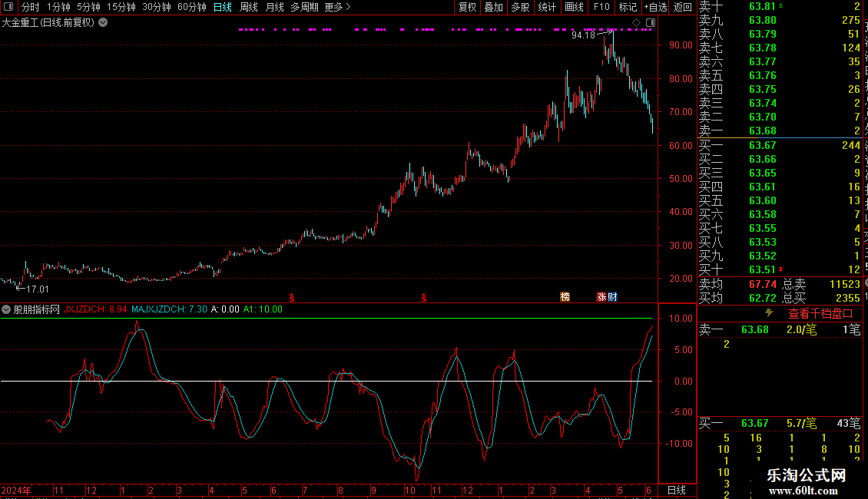Click the 卖一 2.0/笔 detail row
Image resolution: width=868 pixels, height=499 pixels.
[780, 329]
